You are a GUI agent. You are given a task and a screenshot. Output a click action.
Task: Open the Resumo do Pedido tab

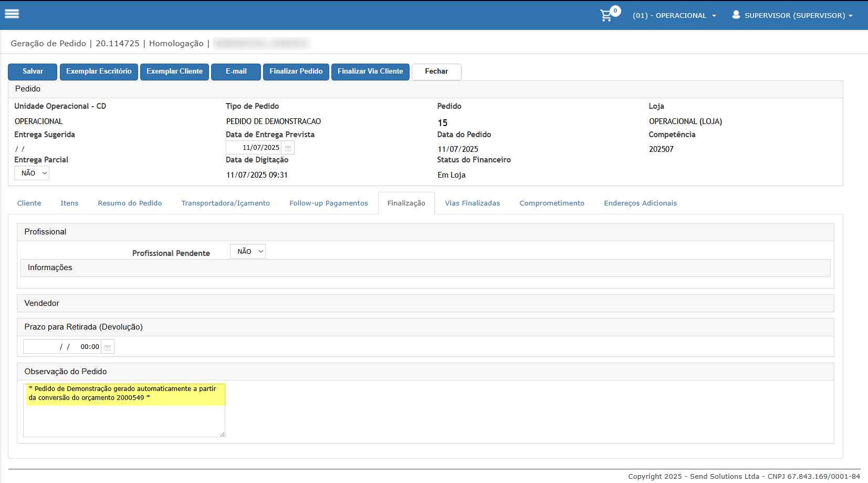pyautogui.click(x=130, y=203)
